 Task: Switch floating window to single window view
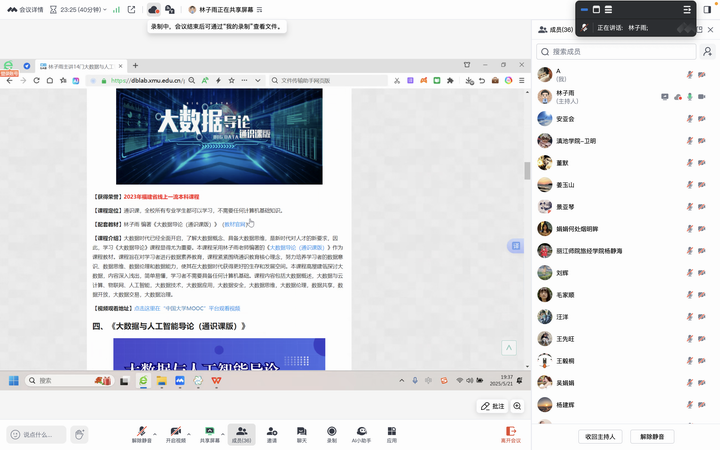pos(596,9)
